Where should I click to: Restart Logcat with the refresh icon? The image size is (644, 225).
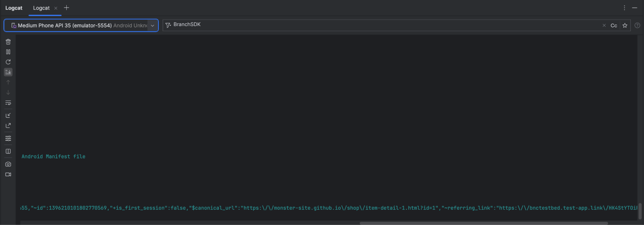[x=8, y=62]
